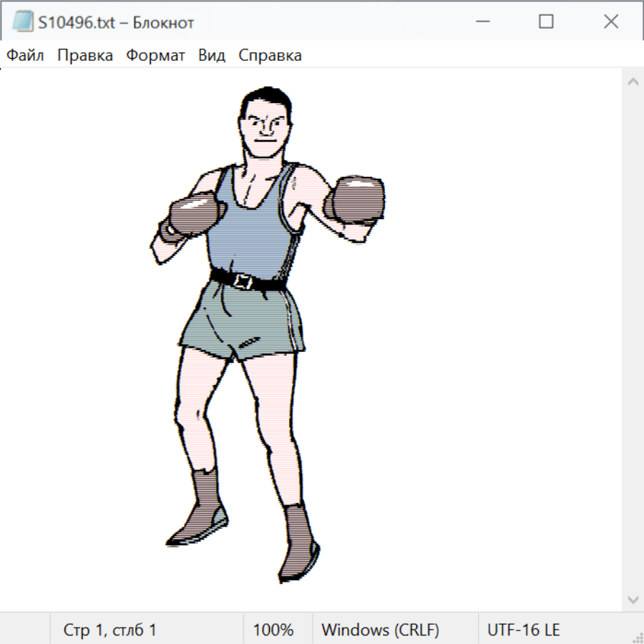The width and height of the screenshot is (644, 644).
Task: Minimize the Notepad window
Action: click(x=482, y=22)
